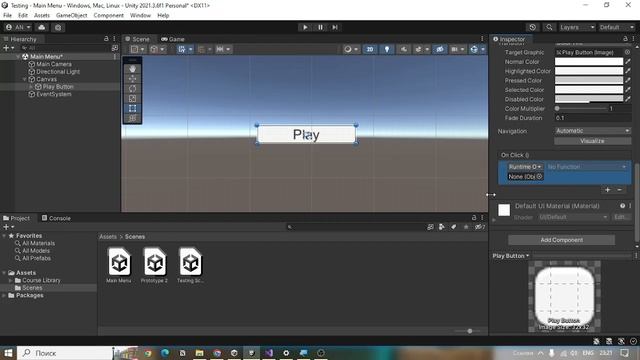Select Directional Light in Hierarchy

point(58,72)
